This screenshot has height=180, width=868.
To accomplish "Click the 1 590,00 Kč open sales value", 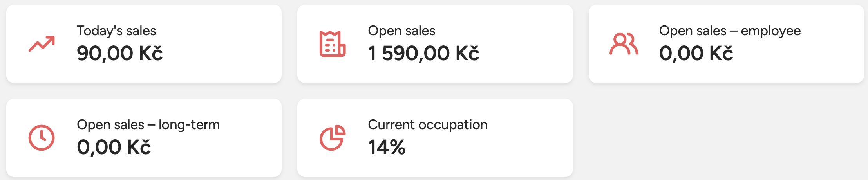I will [423, 53].
